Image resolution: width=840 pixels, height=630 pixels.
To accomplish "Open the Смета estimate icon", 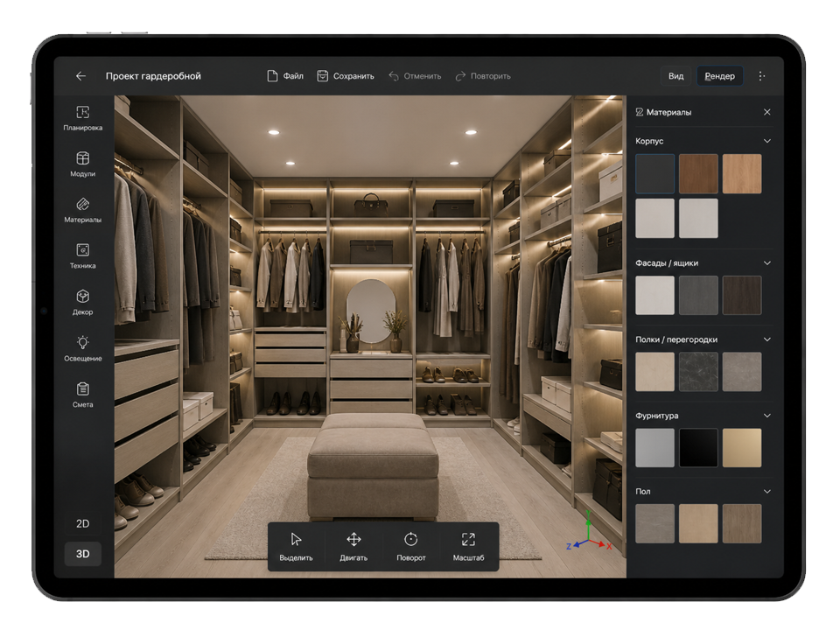I will click(x=82, y=395).
